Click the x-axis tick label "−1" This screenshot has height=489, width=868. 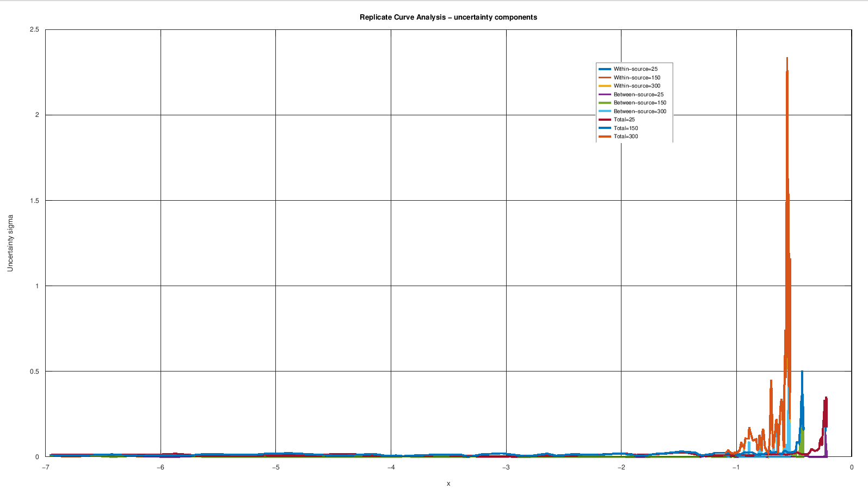tap(736, 467)
